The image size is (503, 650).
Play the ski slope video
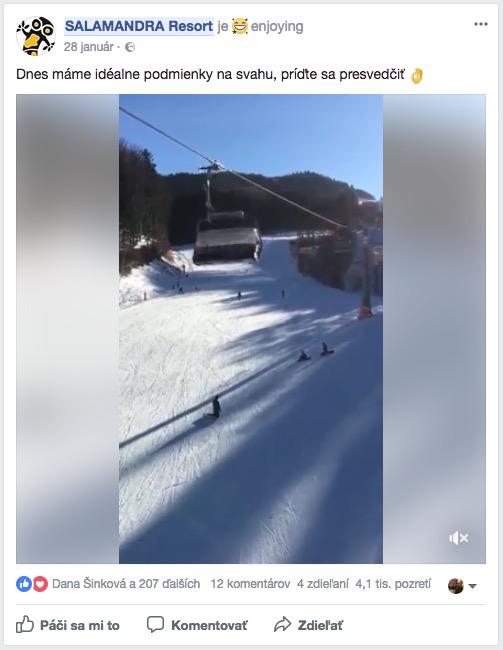coord(251,329)
